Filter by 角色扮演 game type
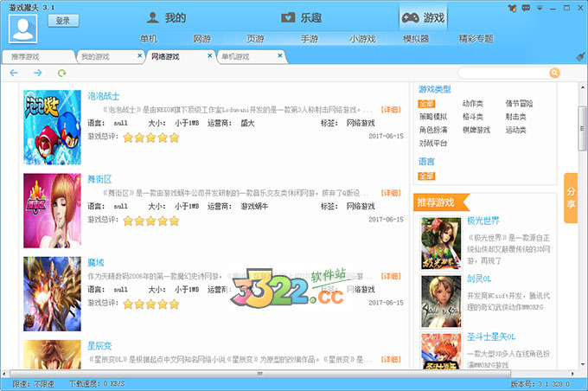The image size is (588, 391). [433, 130]
